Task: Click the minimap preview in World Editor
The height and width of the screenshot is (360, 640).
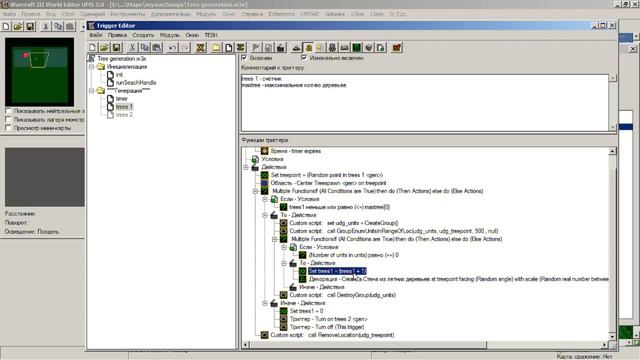Action: pyautogui.click(x=40, y=72)
